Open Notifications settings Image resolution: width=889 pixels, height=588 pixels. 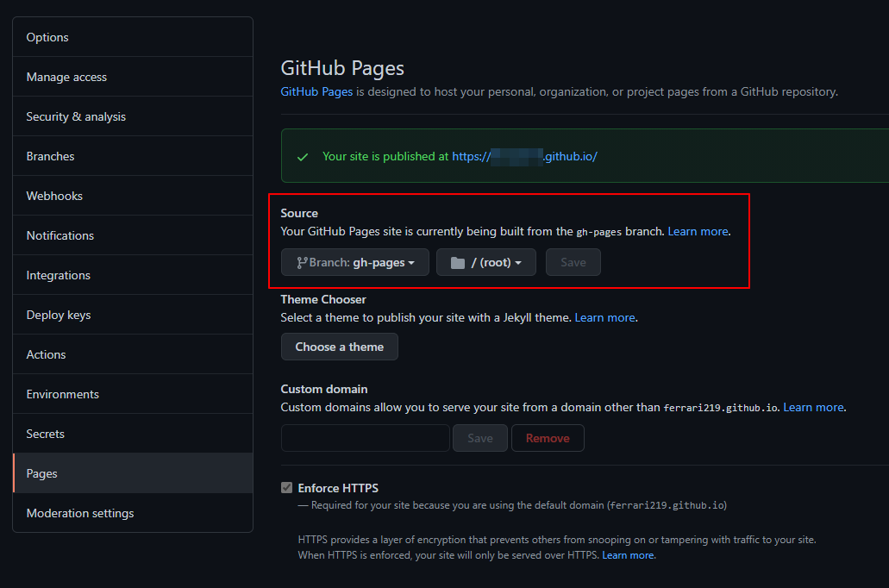click(133, 235)
